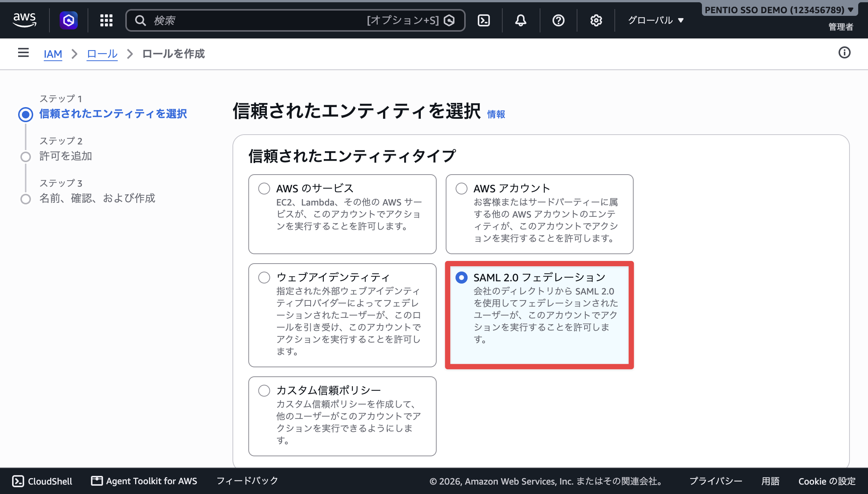Select AWS アカウント radio option
This screenshot has height=494, width=868.
coord(462,188)
